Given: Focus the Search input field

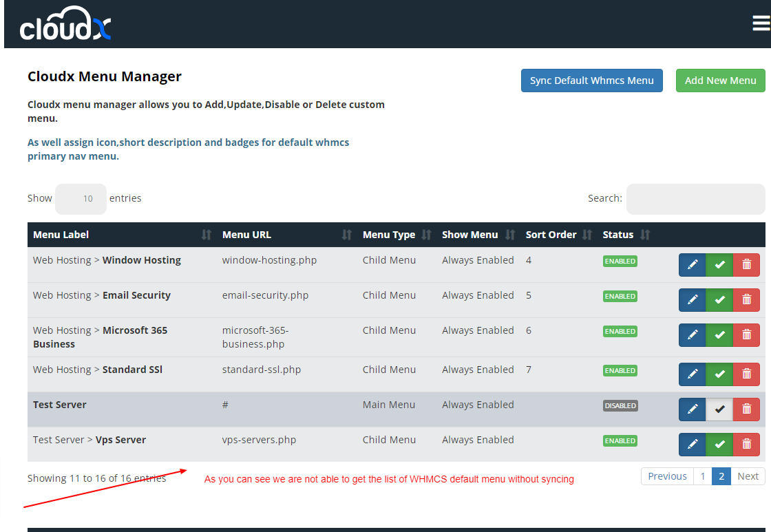Looking at the screenshot, I should 695,199.
